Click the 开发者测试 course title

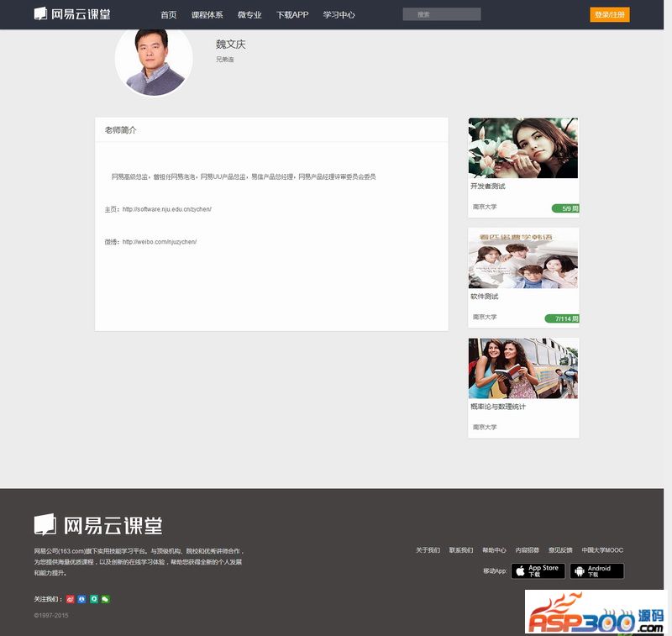[x=488, y=186]
